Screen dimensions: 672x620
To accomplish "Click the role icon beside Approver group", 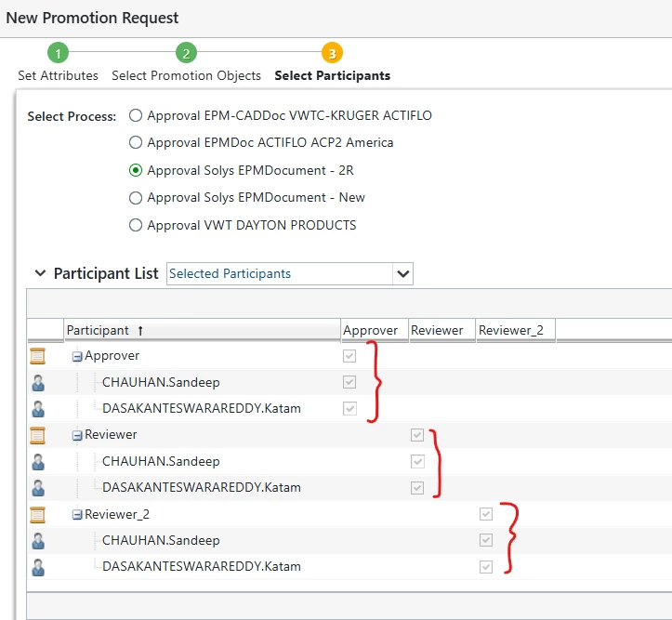I will click(x=37, y=356).
